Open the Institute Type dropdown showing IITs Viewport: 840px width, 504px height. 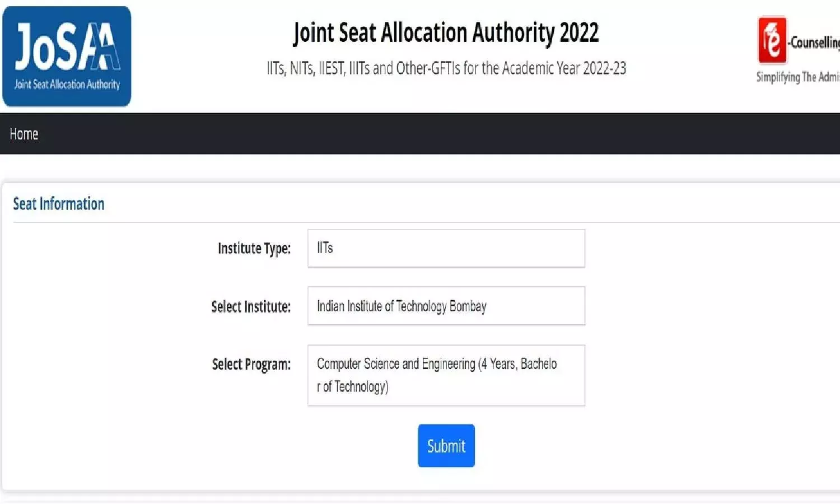click(x=446, y=248)
